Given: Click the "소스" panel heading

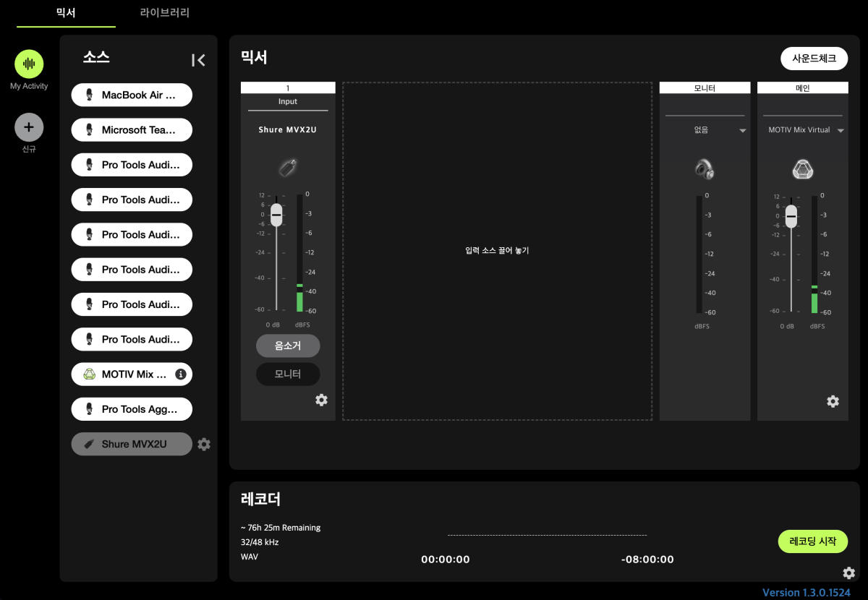Looking at the screenshot, I should tap(96, 57).
